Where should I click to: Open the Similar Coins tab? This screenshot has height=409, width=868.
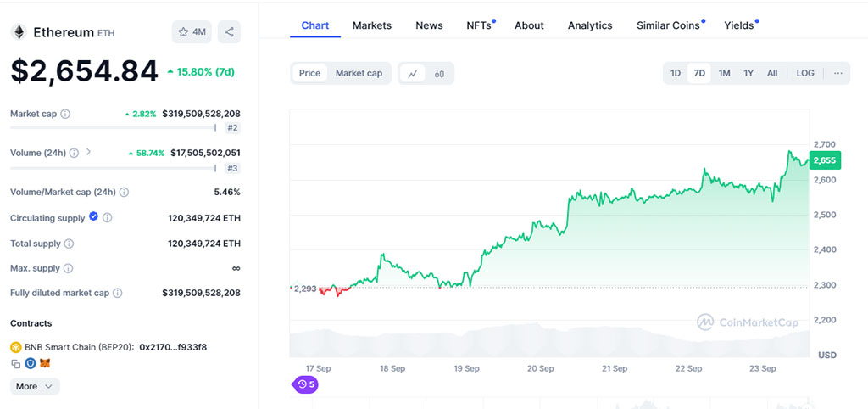coord(670,25)
